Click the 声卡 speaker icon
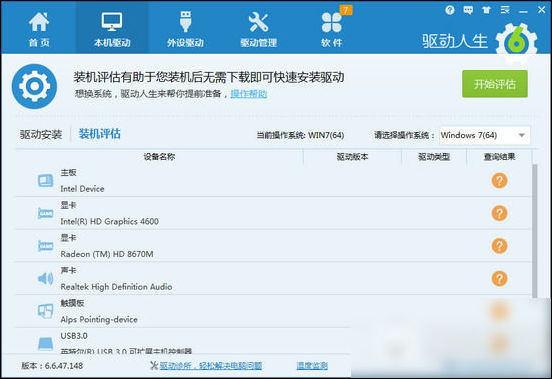 [x=45, y=279]
